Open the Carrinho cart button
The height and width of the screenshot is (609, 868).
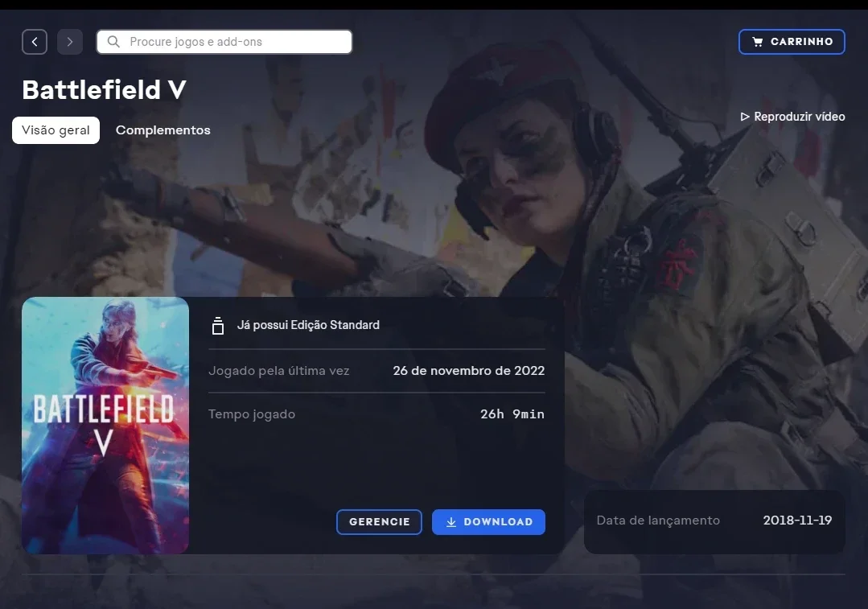792,42
